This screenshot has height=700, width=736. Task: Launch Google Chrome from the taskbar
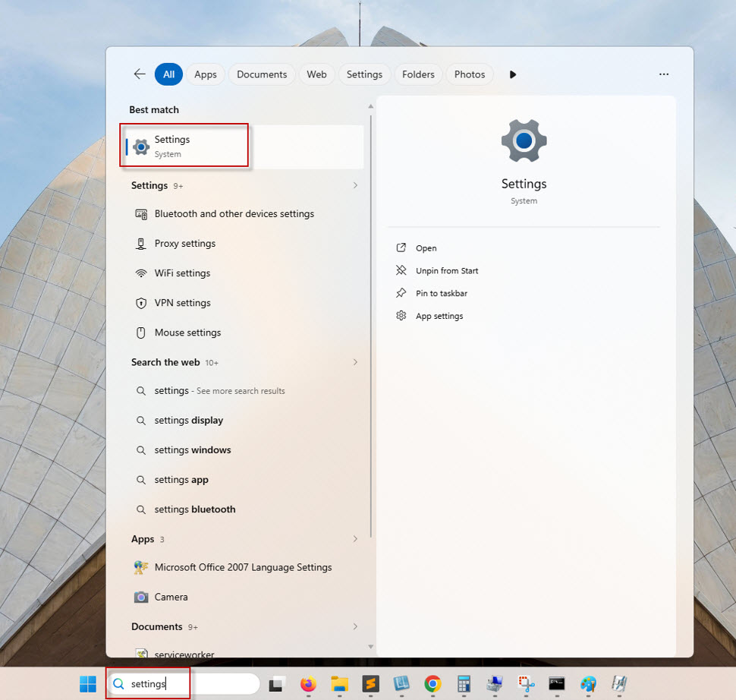432,684
